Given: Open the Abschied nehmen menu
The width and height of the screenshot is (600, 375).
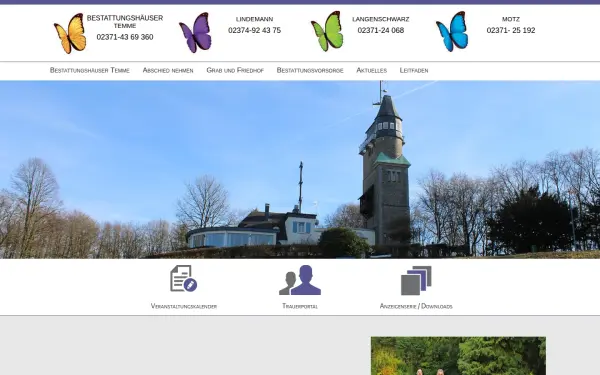Looking at the screenshot, I should 168,70.
